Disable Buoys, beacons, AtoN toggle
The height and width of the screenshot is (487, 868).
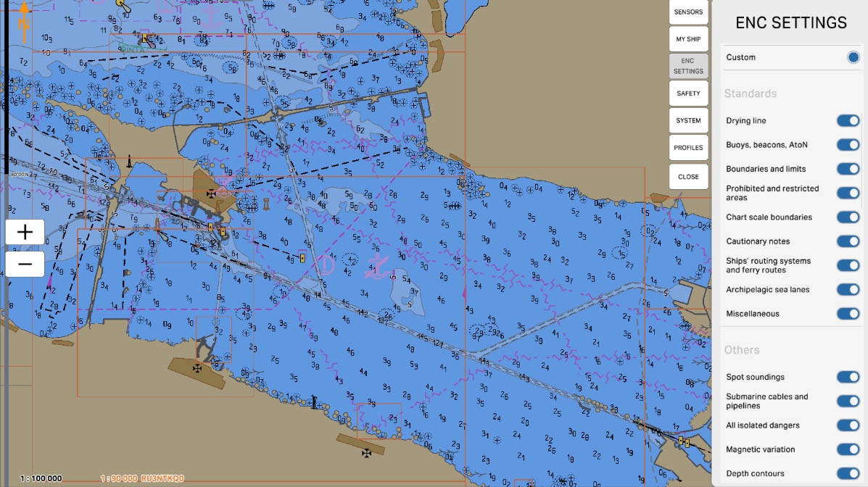[x=848, y=145]
